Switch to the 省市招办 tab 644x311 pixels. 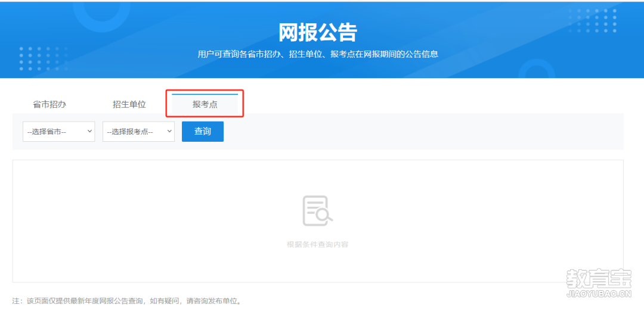pos(49,104)
